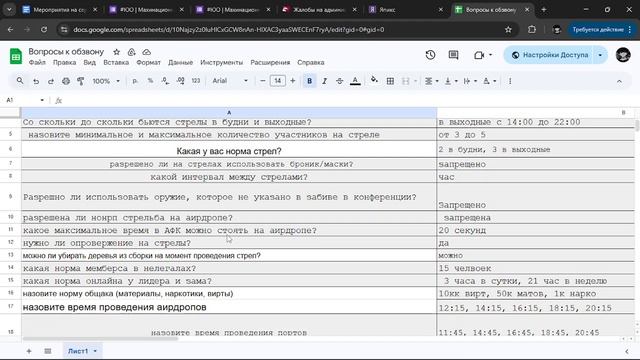This screenshot has width=640, height=360.
Task: Toggle strikethrough formatting
Action: point(339,81)
